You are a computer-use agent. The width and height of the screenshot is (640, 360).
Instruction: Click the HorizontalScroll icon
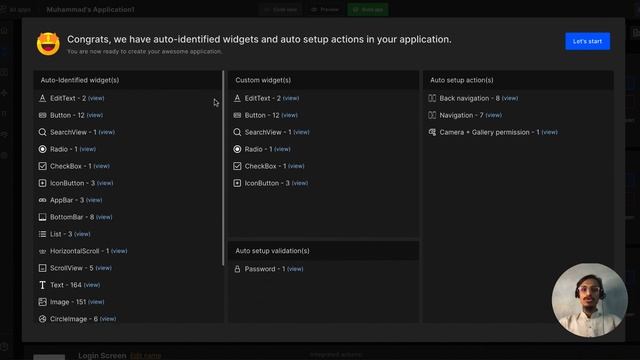coord(42,251)
